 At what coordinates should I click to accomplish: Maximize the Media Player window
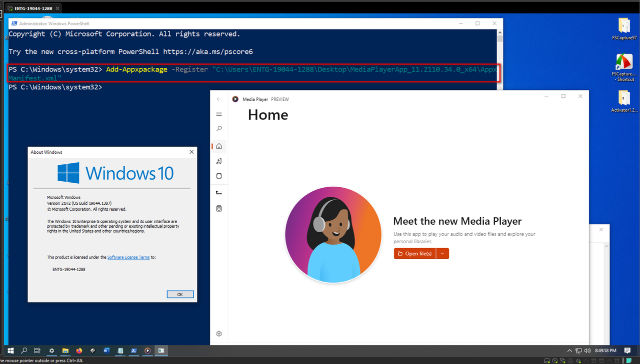point(563,96)
